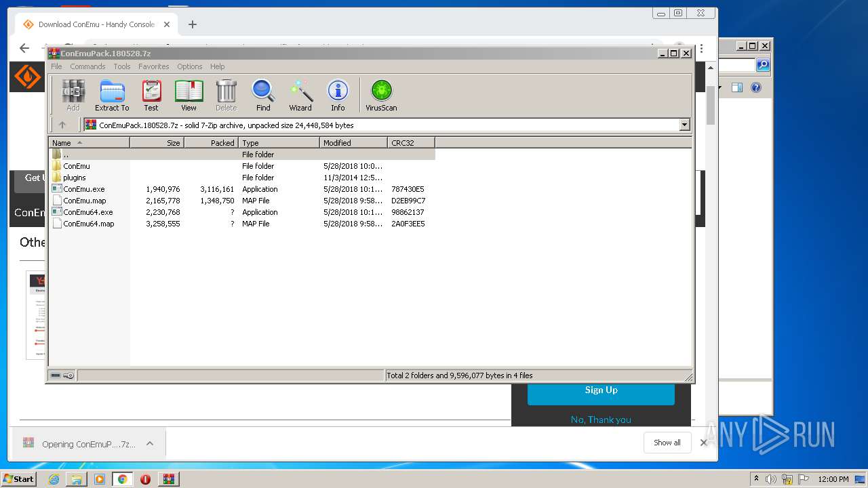
Task: Sort files by Modified column
Action: 353,143
